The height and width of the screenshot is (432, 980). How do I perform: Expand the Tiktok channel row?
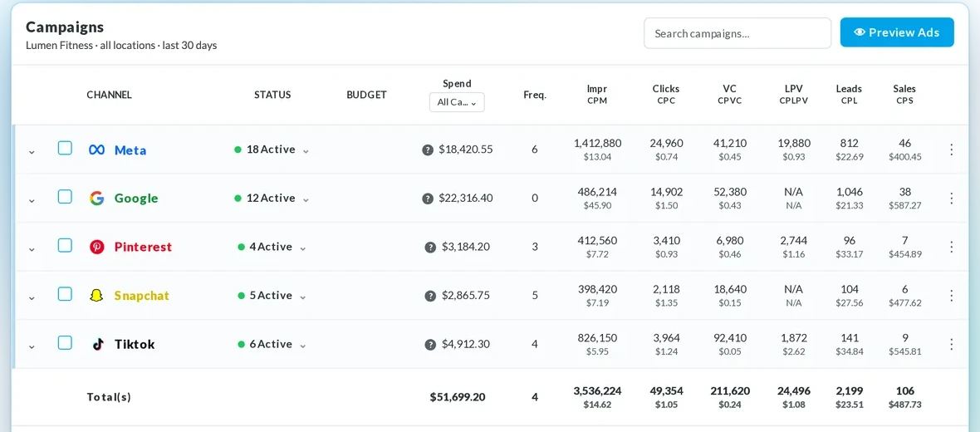pyautogui.click(x=32, y=346)
